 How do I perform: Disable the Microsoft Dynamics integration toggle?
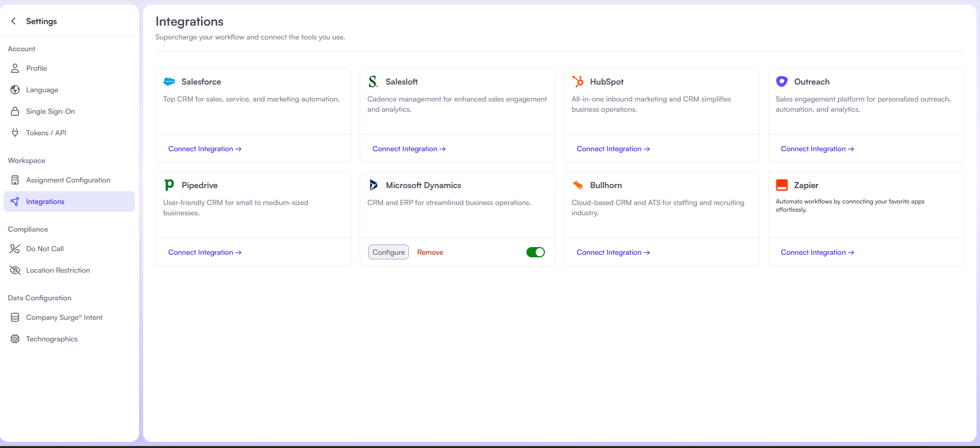(535, 252)
